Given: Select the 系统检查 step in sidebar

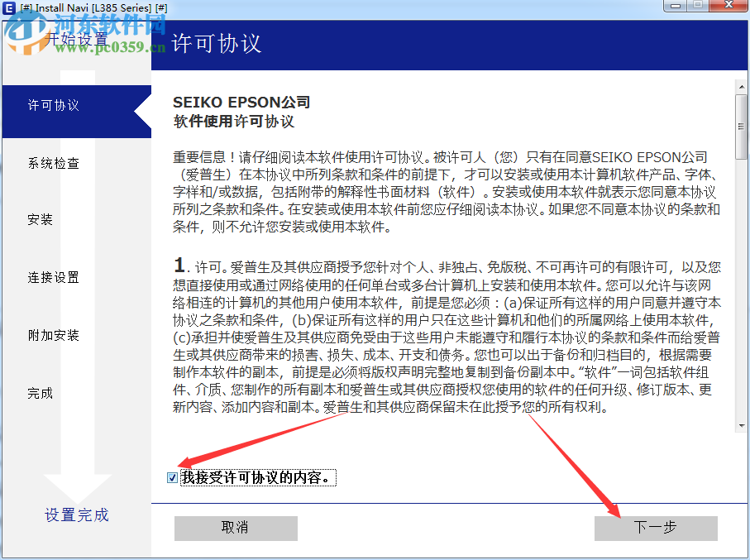Looking at the screenshot, I should 53,163.
